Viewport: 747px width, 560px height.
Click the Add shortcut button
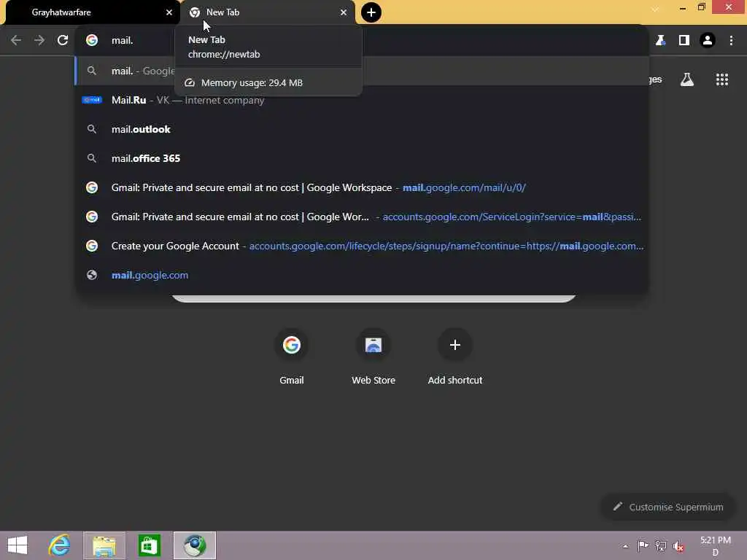coord(455,356)
